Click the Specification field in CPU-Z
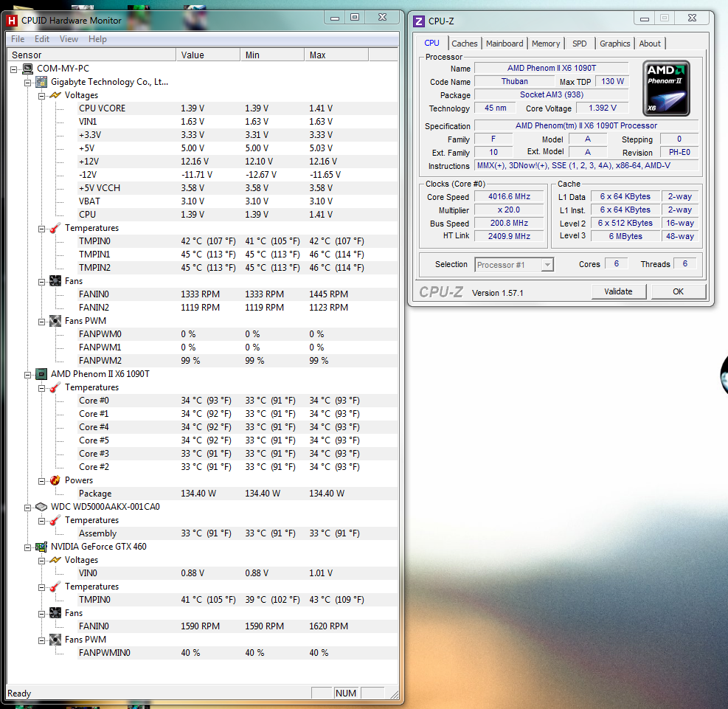This screenshot has height=709, width=728. tap(586, 126)
